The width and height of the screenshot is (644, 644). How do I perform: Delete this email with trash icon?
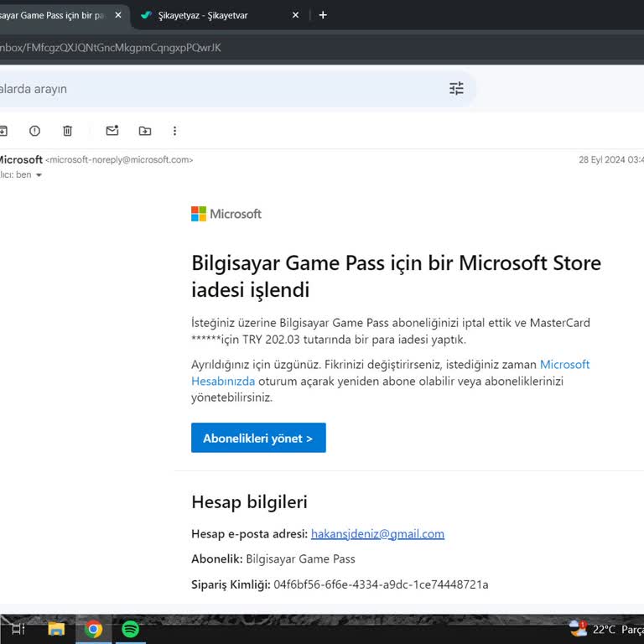tap(67, 131)
